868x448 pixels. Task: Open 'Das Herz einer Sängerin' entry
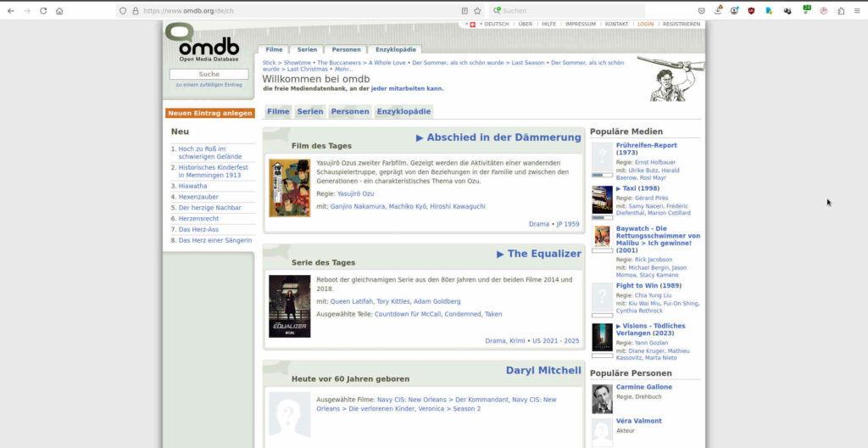tap(214, 241)
